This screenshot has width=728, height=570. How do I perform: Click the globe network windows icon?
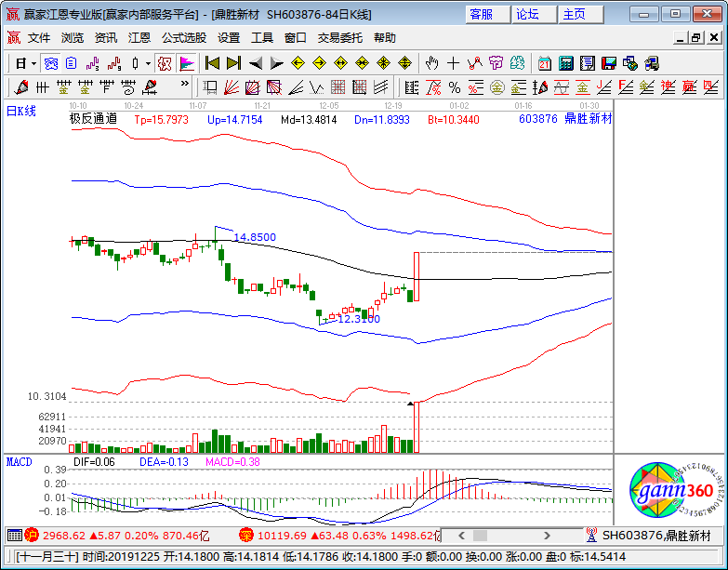[630, 63]
